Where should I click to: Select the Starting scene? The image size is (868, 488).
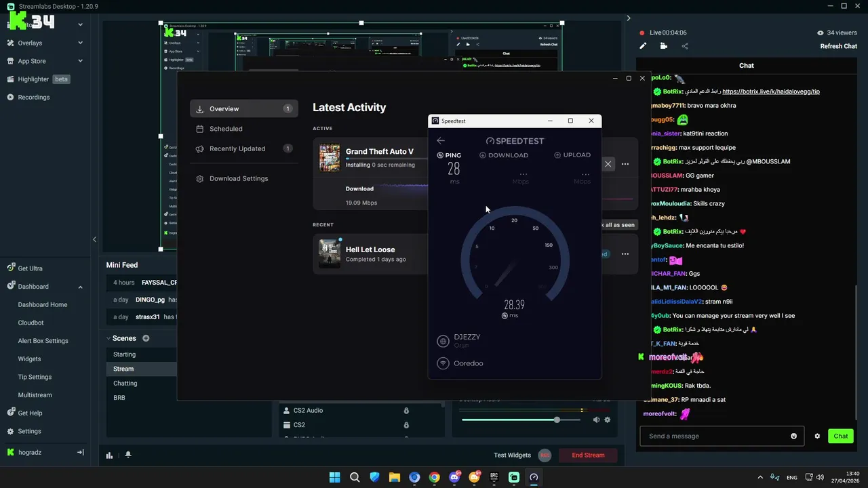point(125,354)
